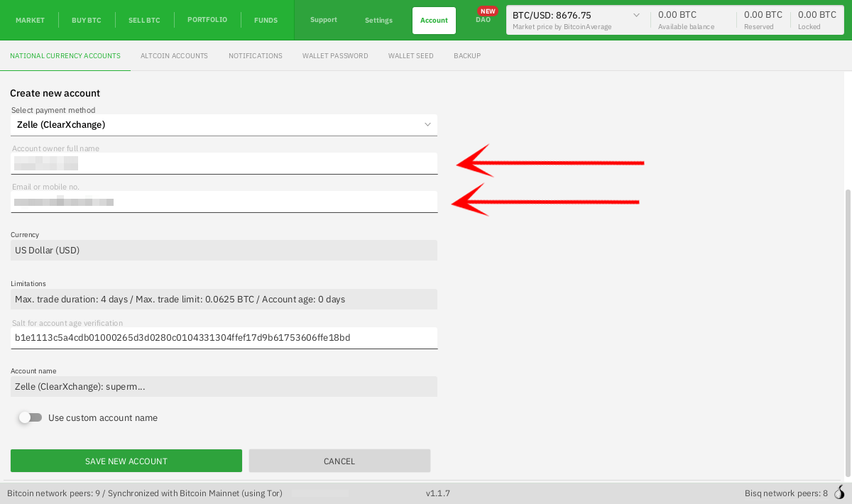
Task: Open the Settings section
Action: click(x=378, y=20)
